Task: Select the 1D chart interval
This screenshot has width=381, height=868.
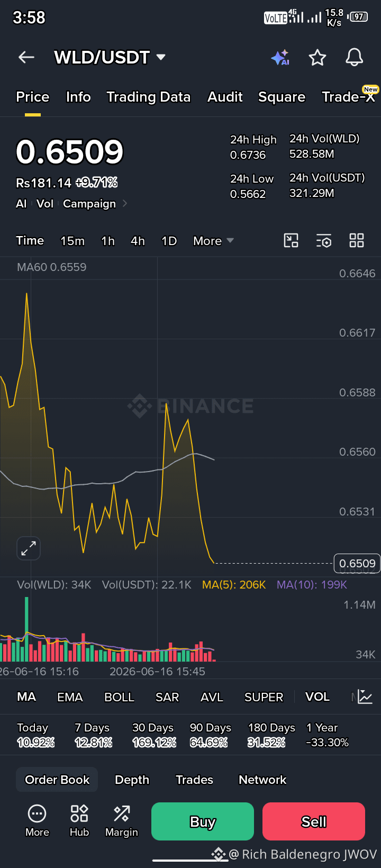Action: click(x=169, y=241)
